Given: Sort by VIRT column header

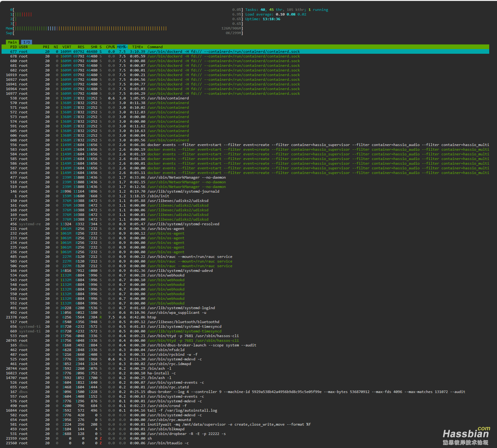Looking at the screenshot, I should click(67, 47).
